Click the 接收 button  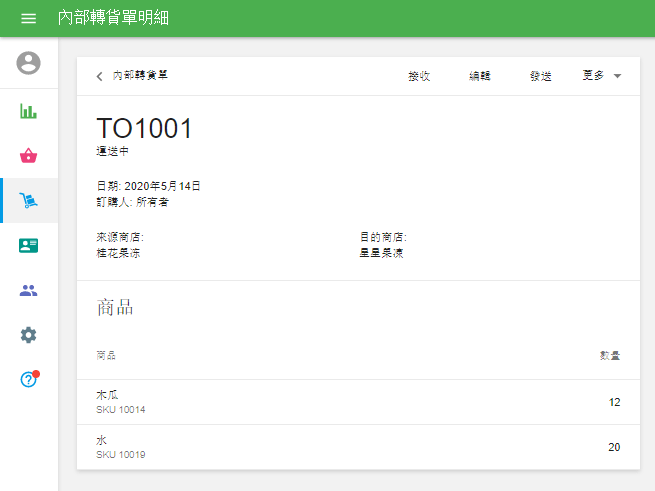pyautogui.click(x=419, y=76)
